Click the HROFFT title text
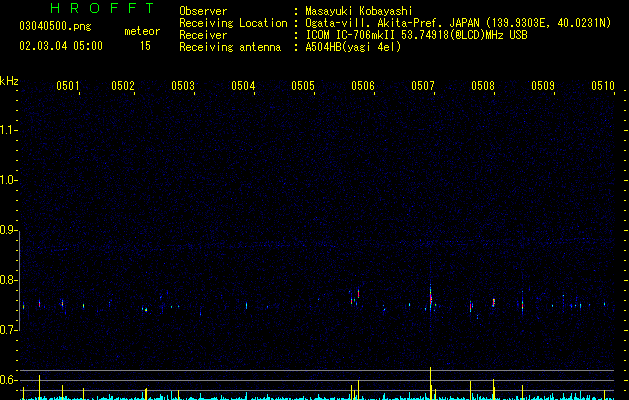 (x=102, y=8)
